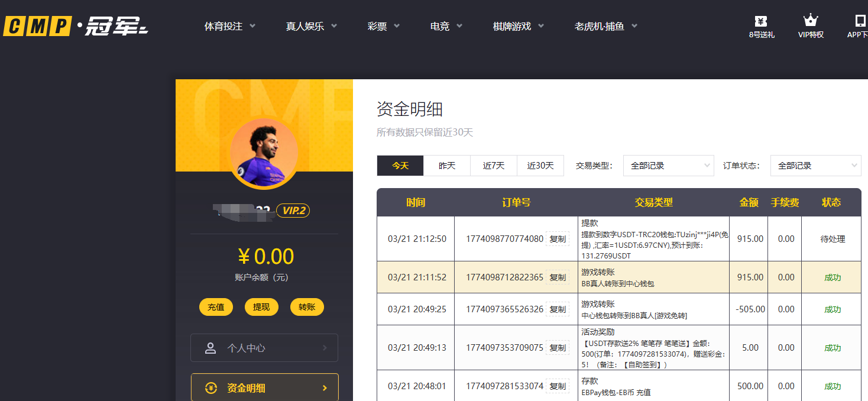Screen dimensions: 868x401
Task: Click the 充值 button
Action: click(x=216, y=307)
